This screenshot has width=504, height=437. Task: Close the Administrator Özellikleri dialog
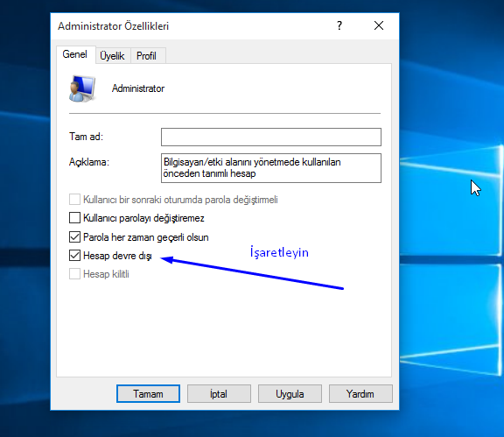tap(379, 25)
